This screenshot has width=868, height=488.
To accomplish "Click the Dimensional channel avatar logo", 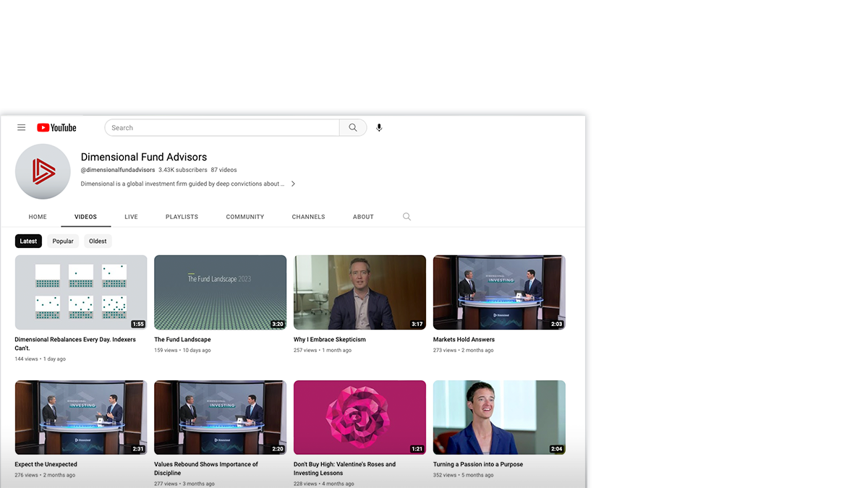I will point(43,171).
